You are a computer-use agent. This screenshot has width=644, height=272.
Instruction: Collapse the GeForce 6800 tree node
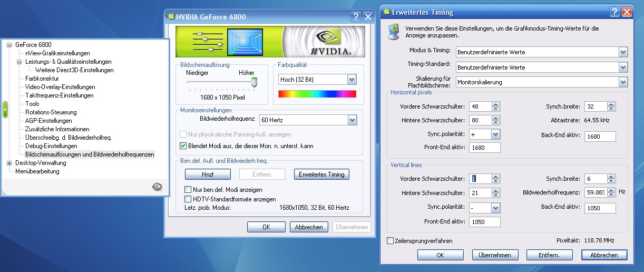pyautogui.click(x=9, y=45)
